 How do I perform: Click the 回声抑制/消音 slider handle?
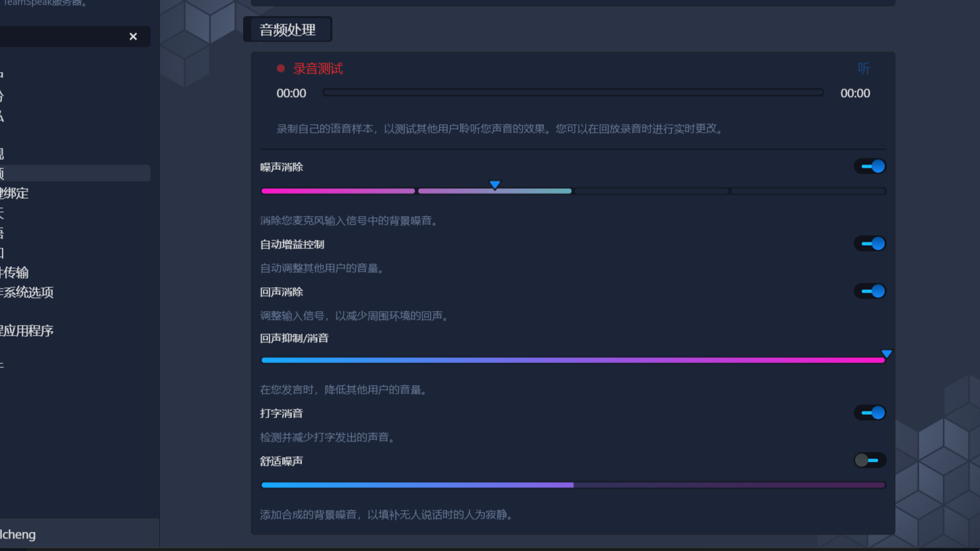(886, 354)
